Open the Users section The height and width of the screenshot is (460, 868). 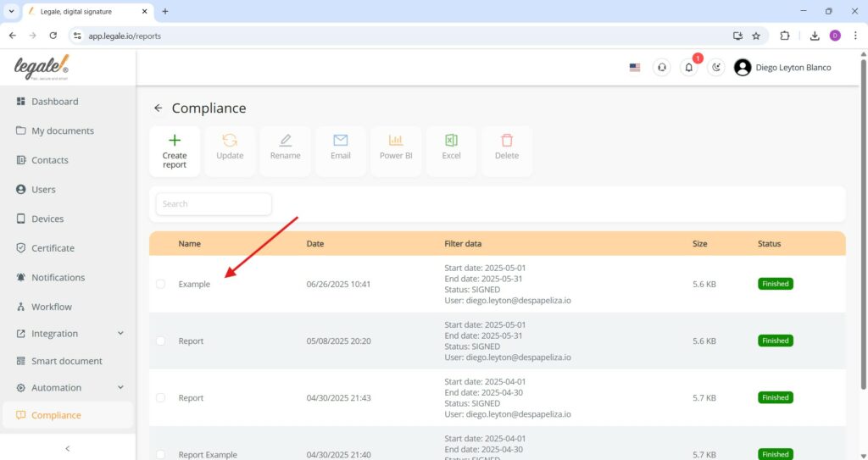36,189
